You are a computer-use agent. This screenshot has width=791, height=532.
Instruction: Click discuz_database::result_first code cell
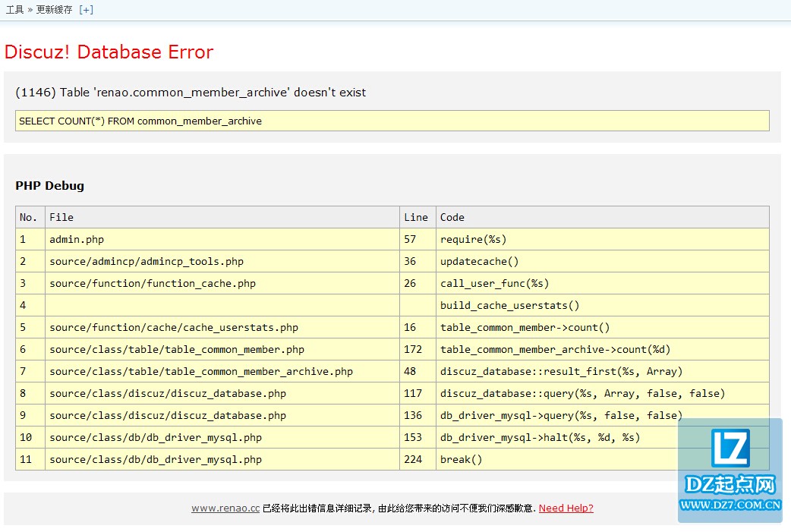tap(602, 372)
